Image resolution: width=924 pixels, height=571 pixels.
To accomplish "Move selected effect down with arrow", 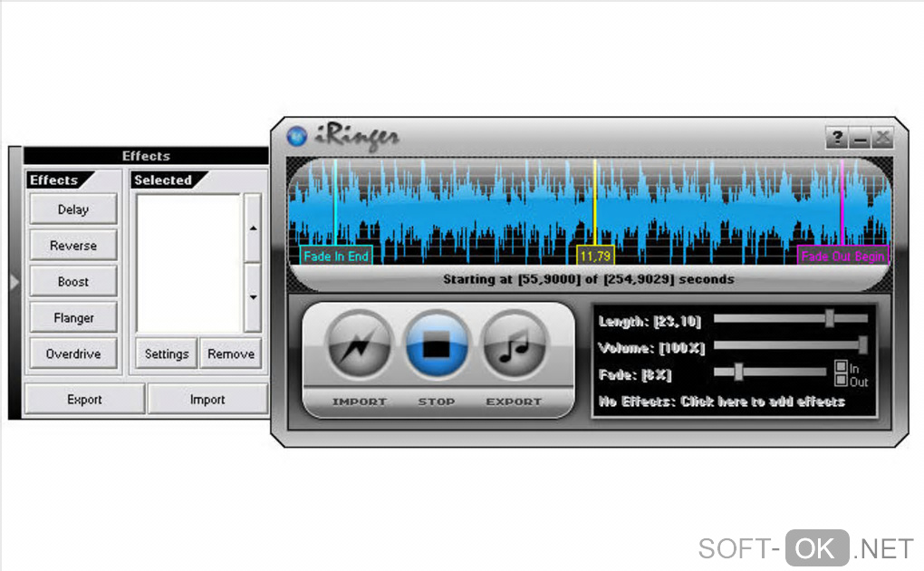I will (x=253, y=297).
